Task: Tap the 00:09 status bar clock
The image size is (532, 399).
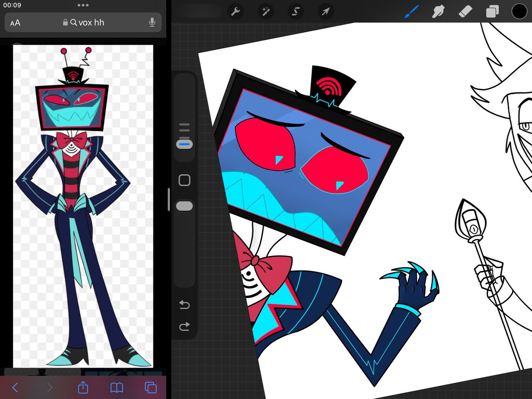Action: tap(12, 5)
